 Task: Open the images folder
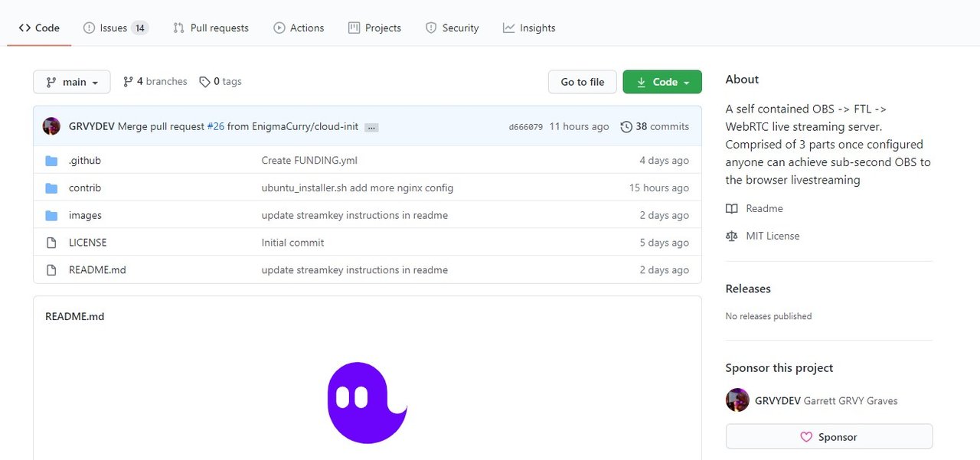tap(85, 216)
